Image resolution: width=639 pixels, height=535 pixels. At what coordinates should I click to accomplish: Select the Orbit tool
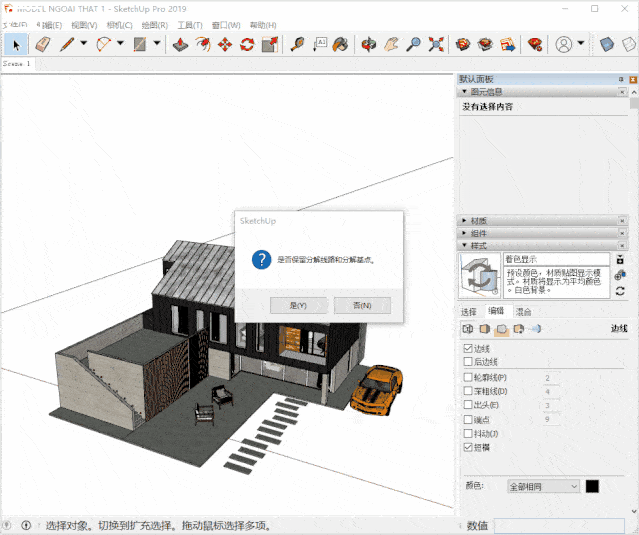coord(369,44)
